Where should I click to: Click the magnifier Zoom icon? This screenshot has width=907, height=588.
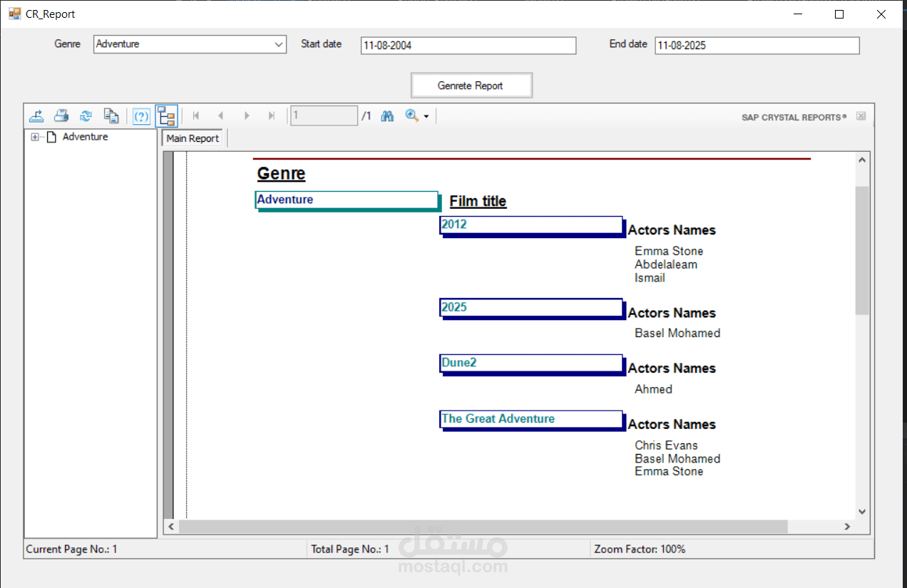coord(411,115)
